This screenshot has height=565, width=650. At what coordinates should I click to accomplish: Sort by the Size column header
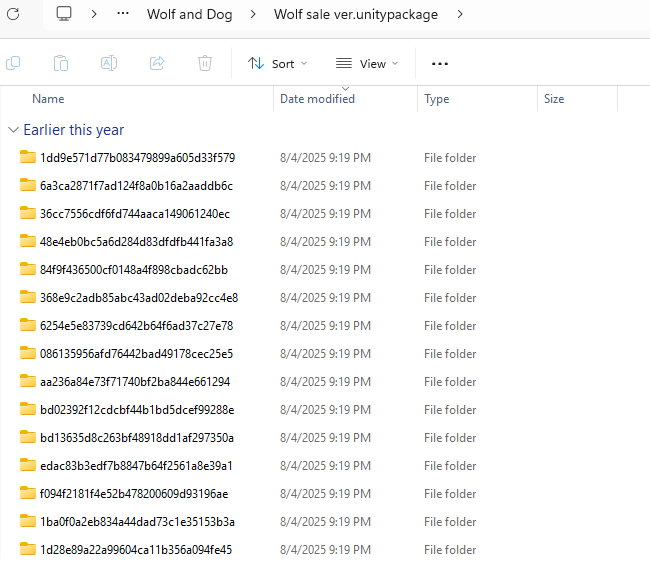pos(554,99)
